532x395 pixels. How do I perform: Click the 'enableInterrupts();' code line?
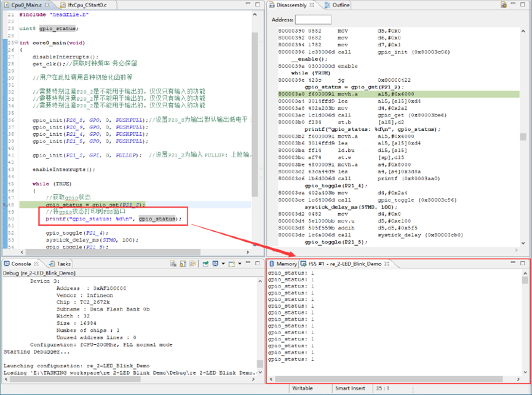coord(64,170)
